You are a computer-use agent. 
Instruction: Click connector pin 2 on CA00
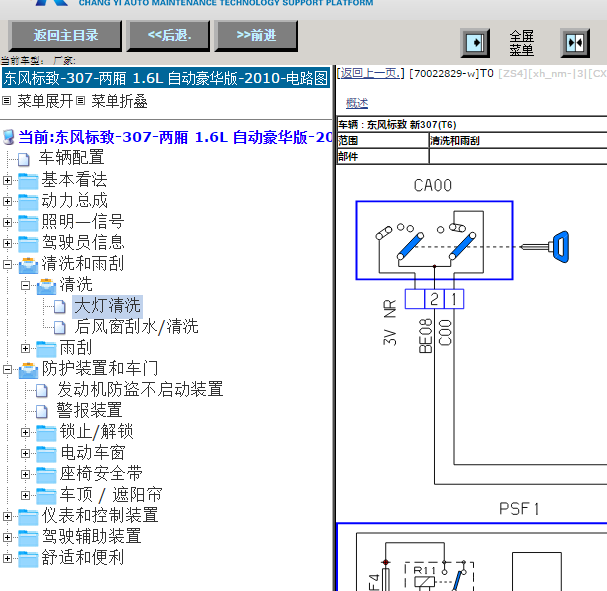click(434, 299)
